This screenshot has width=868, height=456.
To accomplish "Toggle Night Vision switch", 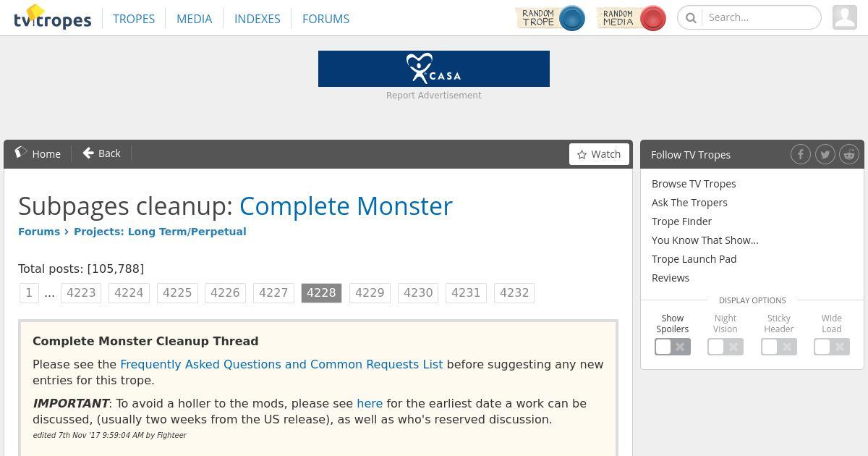I will pyautogui.click(x=726, y=347).
